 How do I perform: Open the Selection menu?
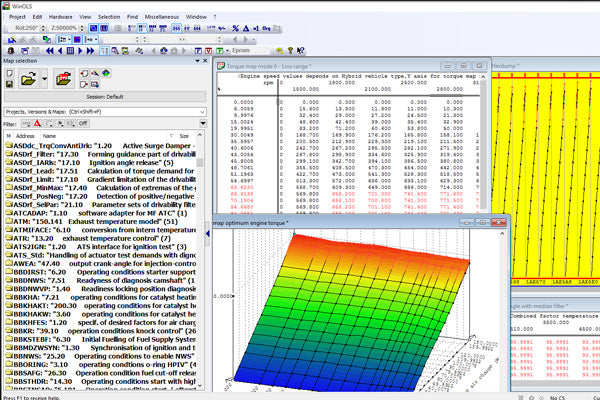click(109, 17)
